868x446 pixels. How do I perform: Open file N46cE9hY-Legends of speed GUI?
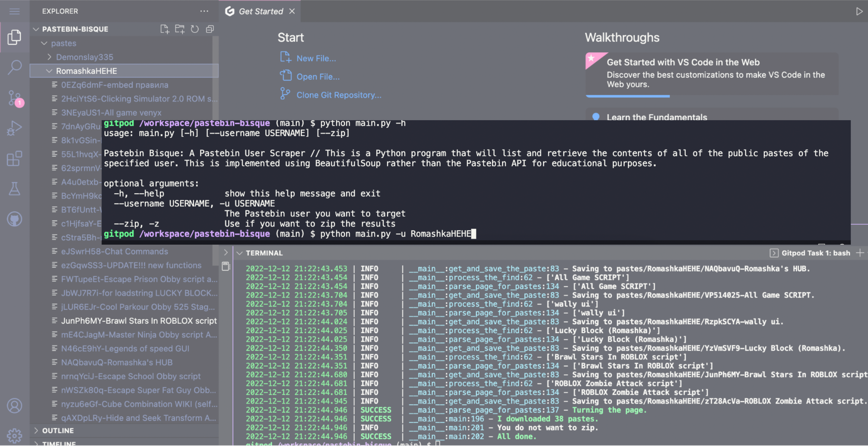125,348
